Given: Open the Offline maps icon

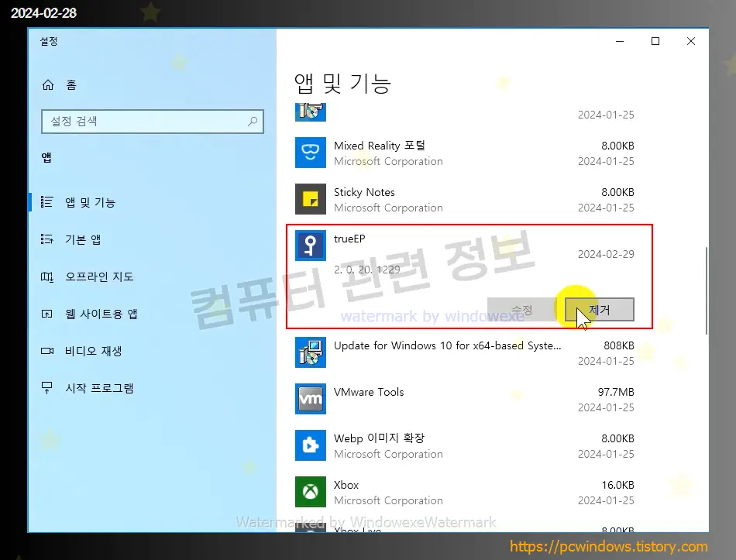Looking at the screenshot, I should pyautogui.click(x=47, y=277).
